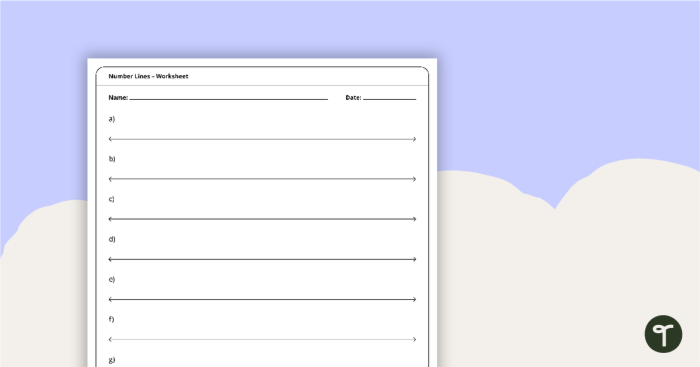Click label 'f)' on the worksheet
This screenshot has height=367, width=700.
point(111,319)
